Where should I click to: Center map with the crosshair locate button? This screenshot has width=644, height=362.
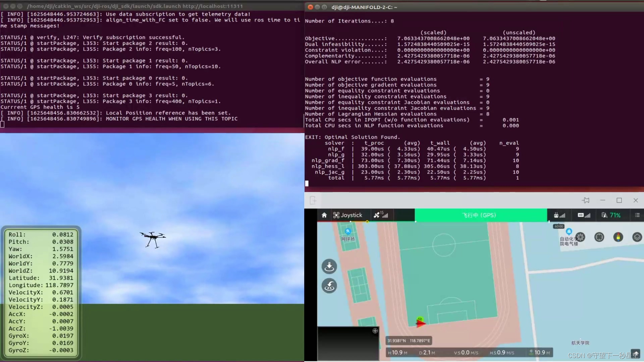(599, 237)
